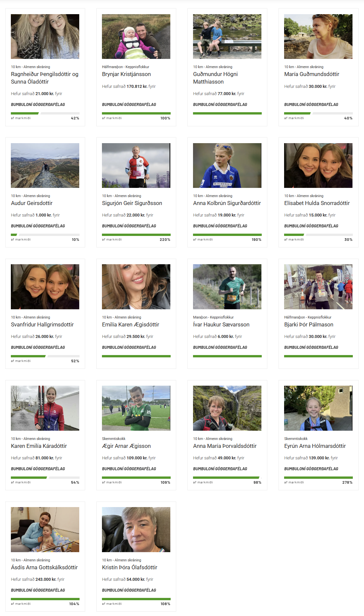
Task: Click Ægir Arnar Ægisson's football photo
Action: (x=136, y=408)
